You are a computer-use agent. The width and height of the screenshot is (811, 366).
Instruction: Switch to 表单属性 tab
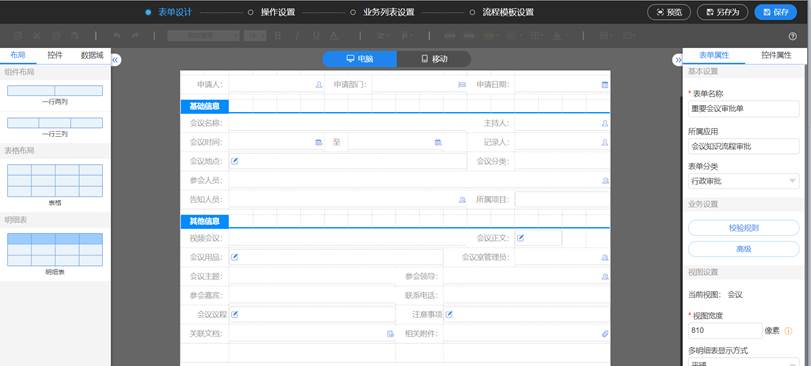click(714, 55)
